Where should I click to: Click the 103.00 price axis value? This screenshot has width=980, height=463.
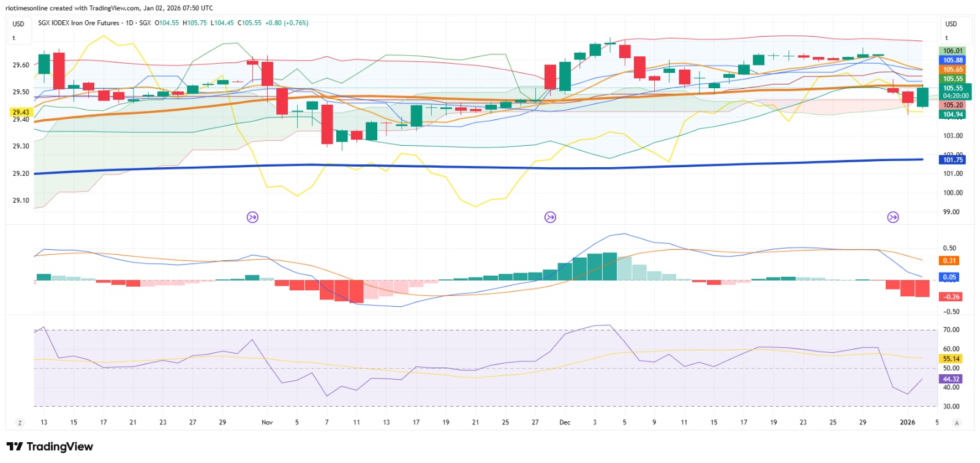[x=952, y=136]
